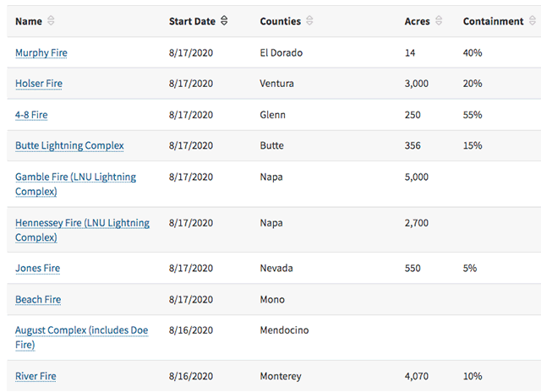Viewport: 541px width, 392px height.
Task: View the Jones Fire incident
Action: [x=37, y=269]
